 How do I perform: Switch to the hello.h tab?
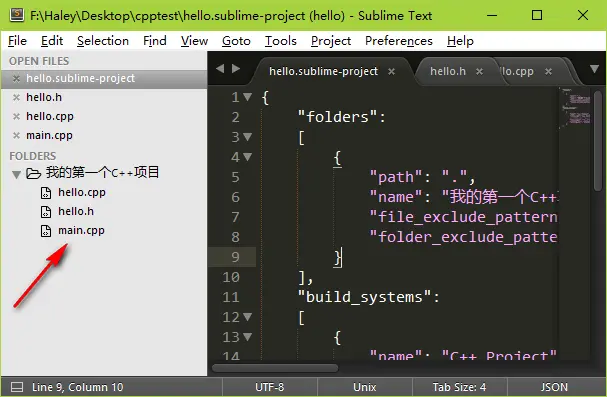[x=448, y=71]
